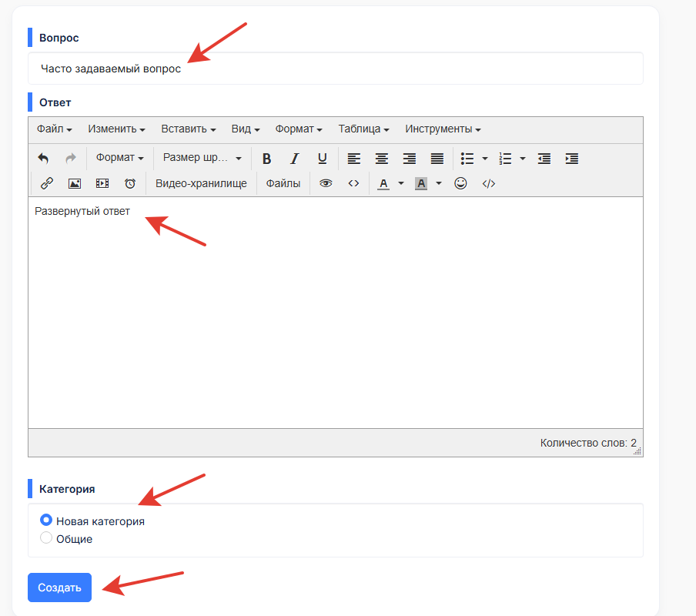This screenshot has width=696, height=616.
Task: Expand the "Размер шрифта" font size dropdown
Action: click(202, 158)
